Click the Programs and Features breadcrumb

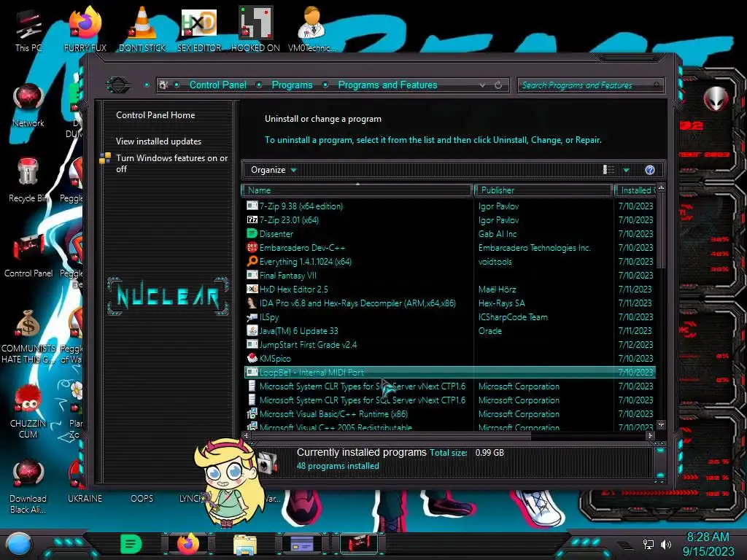coord(387,85)
